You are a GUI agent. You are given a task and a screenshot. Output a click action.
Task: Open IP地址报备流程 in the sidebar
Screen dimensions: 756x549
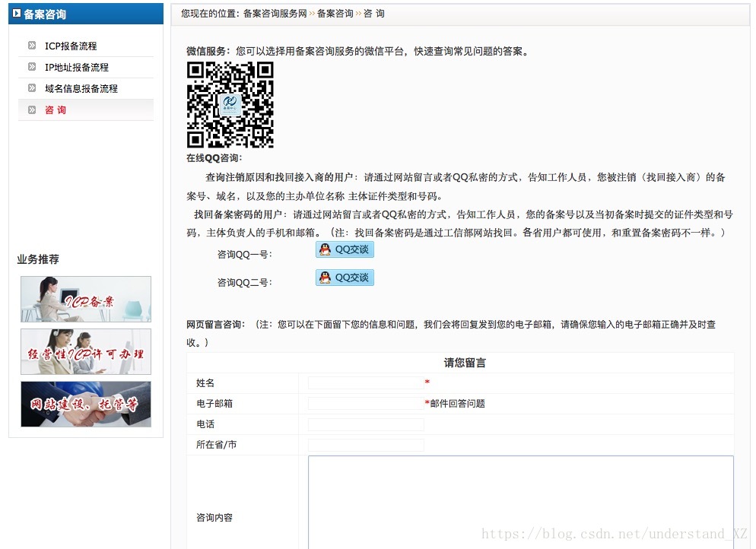(x=77, y=67)
